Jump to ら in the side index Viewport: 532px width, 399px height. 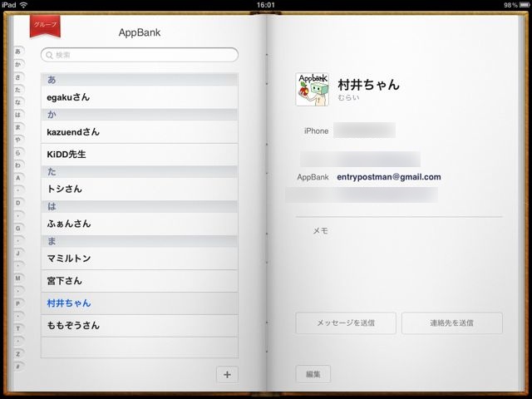point(18,153)
